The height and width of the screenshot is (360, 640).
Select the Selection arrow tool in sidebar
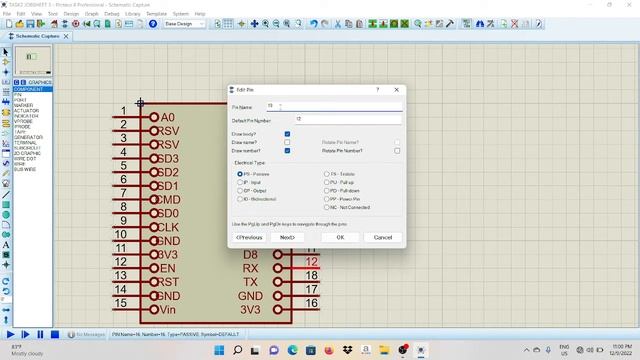6,52
